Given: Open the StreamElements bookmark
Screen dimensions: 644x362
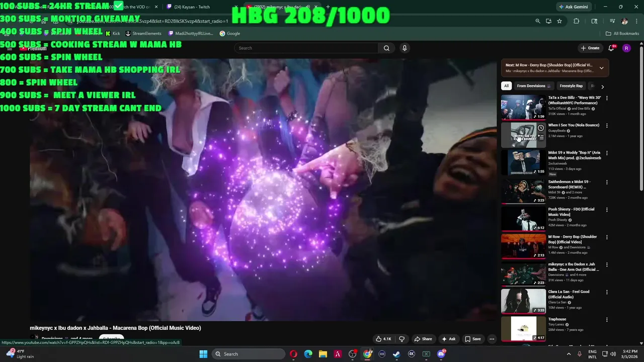Looking at the screenshot, I should click(143, 34).
